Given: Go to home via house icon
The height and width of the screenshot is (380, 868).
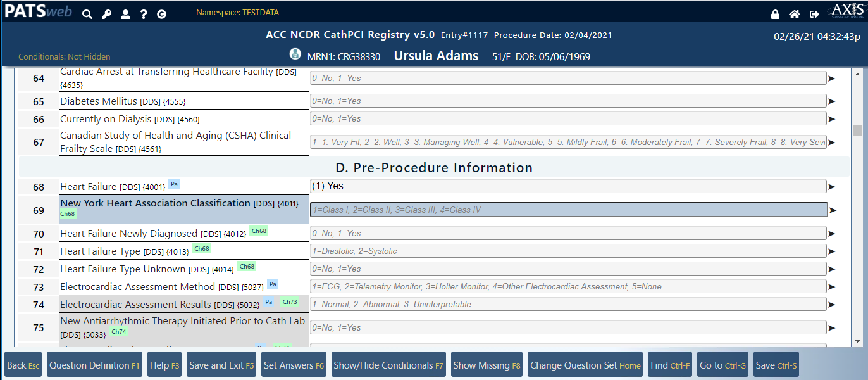Looking at the screenshot, I should [795, 14].
